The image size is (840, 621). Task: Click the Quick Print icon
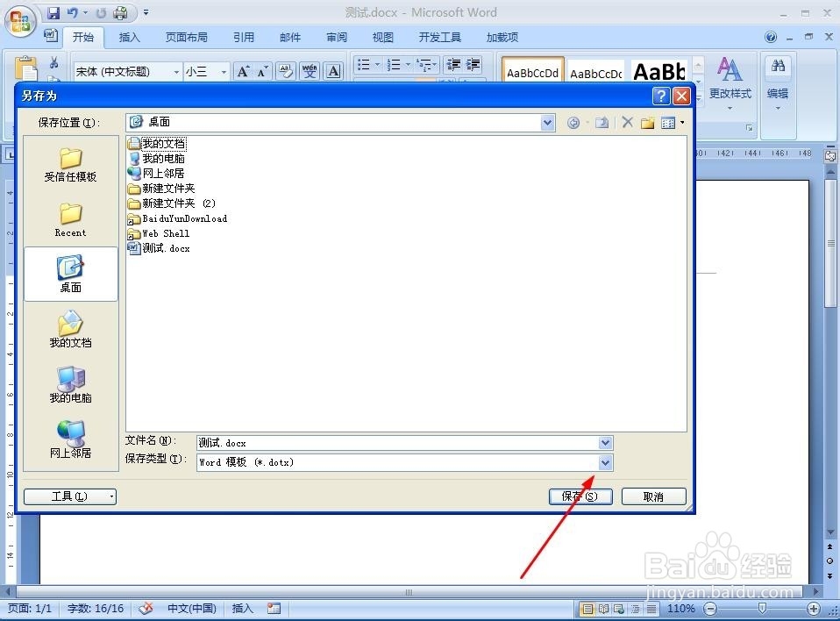(x=120, y=12)
